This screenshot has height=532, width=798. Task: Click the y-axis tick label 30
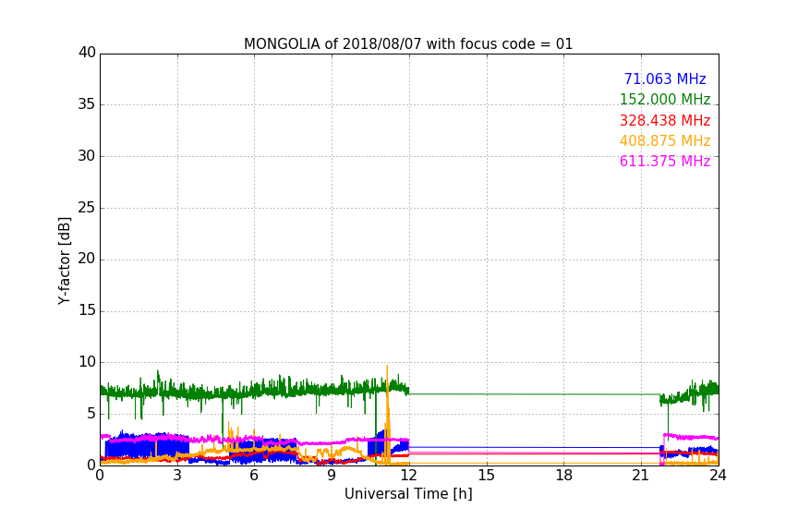[x=87, y=156]
